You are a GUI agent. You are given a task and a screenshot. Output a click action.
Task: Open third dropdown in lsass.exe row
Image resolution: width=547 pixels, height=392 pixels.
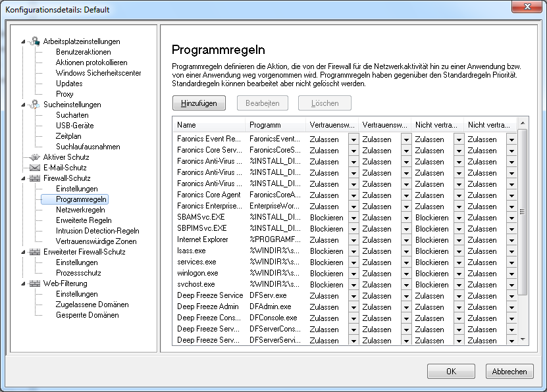coord(459,251)
